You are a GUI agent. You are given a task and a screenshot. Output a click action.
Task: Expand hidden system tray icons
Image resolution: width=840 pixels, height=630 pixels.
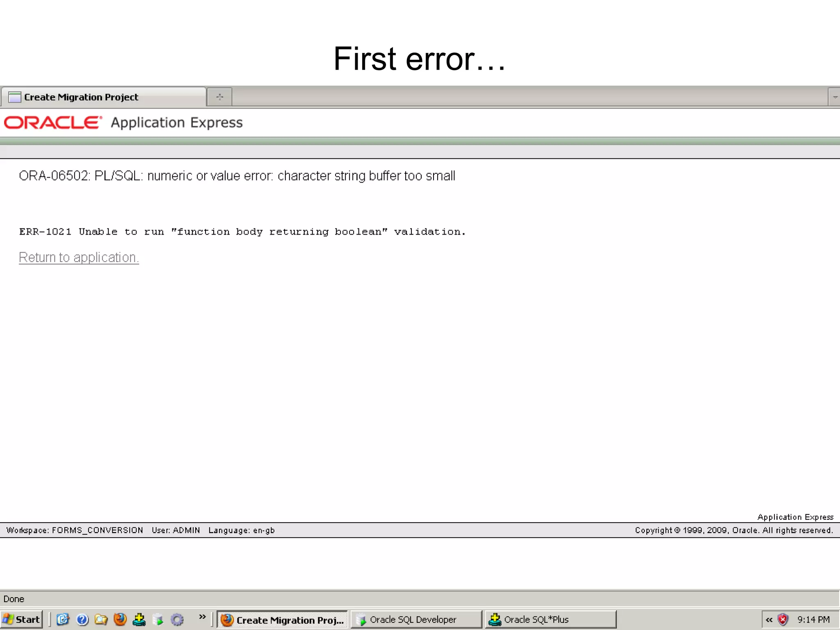[769, 620]
